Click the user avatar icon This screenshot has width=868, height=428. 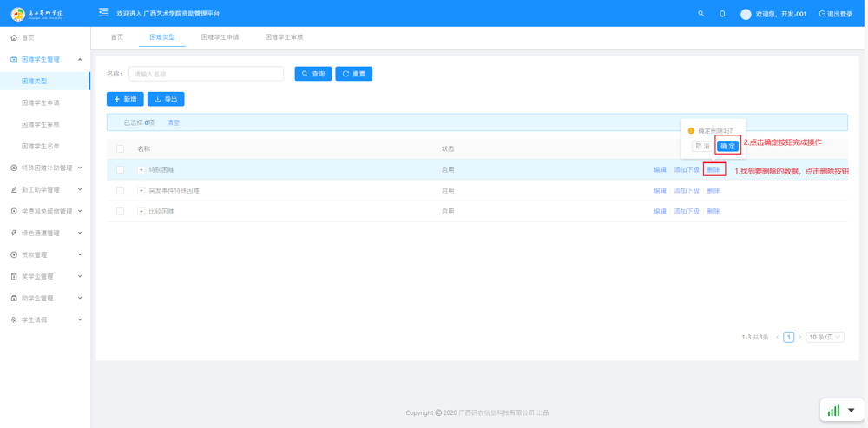pos(746,14)
